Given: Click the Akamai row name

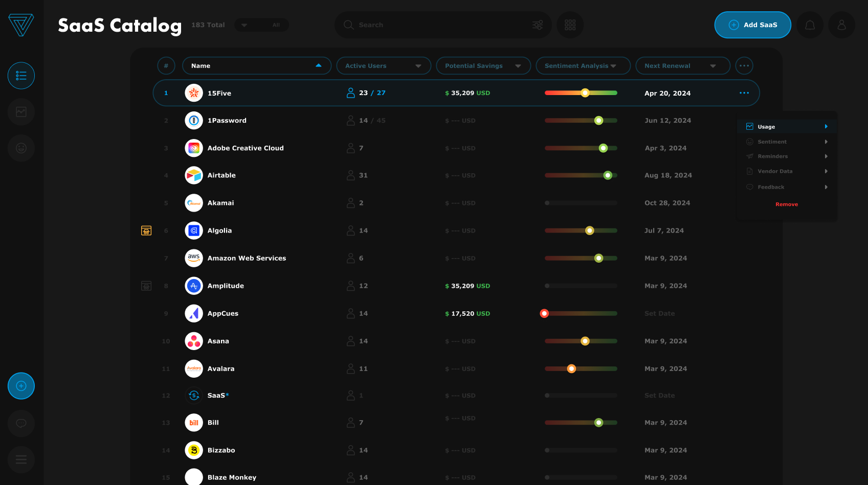Looking at the screenshot, I should tap(220, 203).
